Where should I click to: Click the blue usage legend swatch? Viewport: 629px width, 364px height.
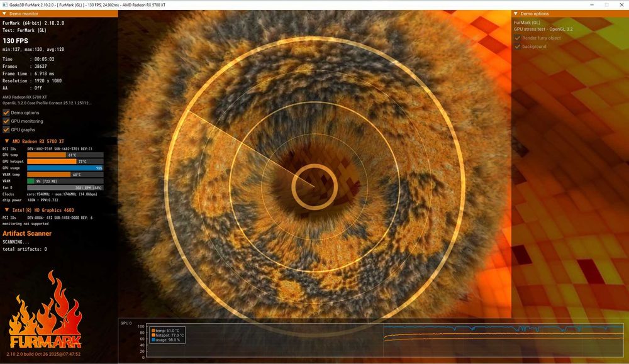(153, 340)
